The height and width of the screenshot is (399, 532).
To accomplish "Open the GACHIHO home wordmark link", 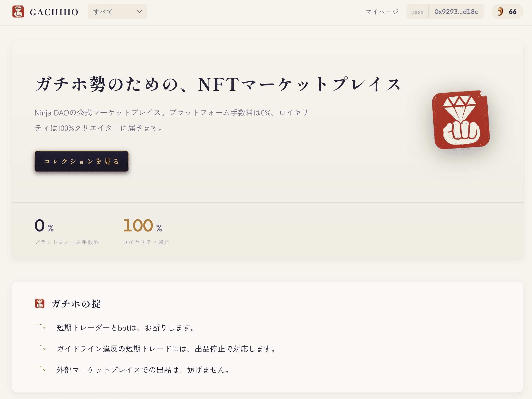I will 54,12.
